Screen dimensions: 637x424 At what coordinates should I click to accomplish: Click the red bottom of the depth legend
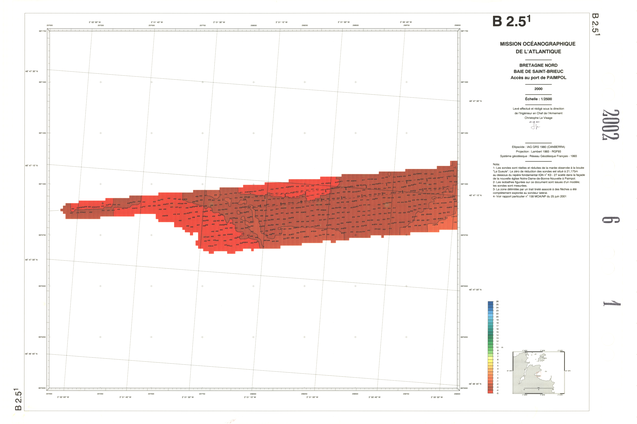point(491,388)
